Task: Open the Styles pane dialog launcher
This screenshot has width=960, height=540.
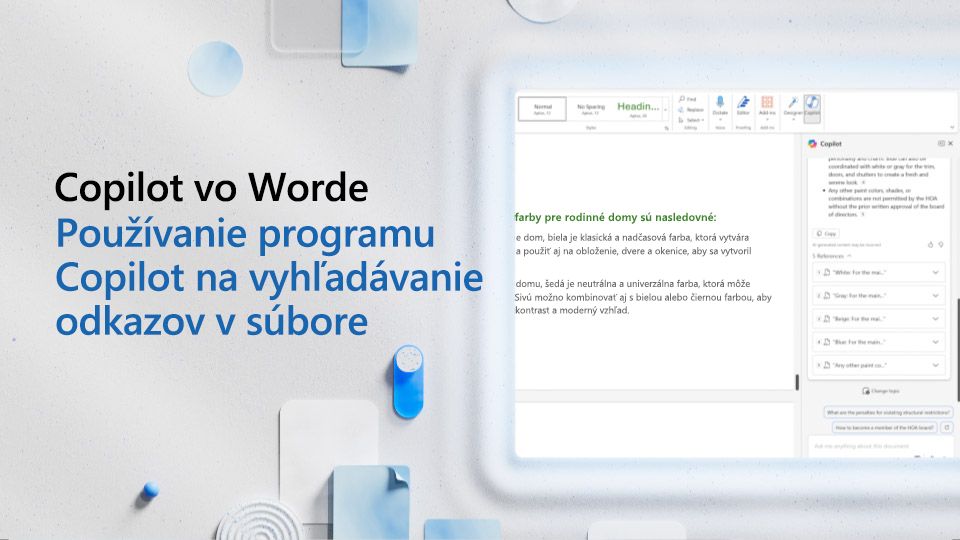Action: 667,128
